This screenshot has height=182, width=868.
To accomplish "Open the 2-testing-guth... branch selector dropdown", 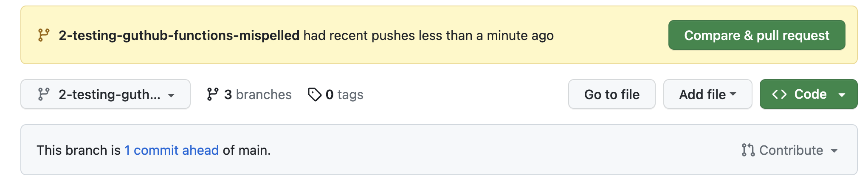I will click(x=105, y=94).
